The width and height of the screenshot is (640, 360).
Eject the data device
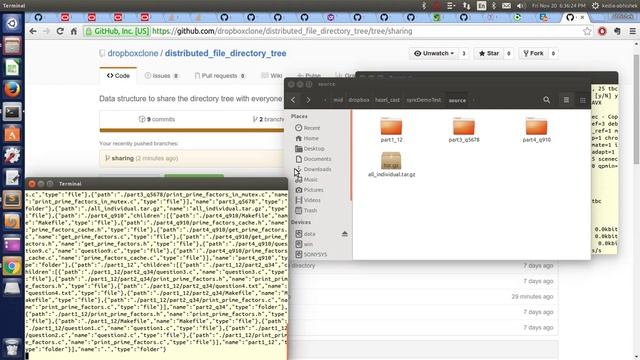click(x=344, y=234)
